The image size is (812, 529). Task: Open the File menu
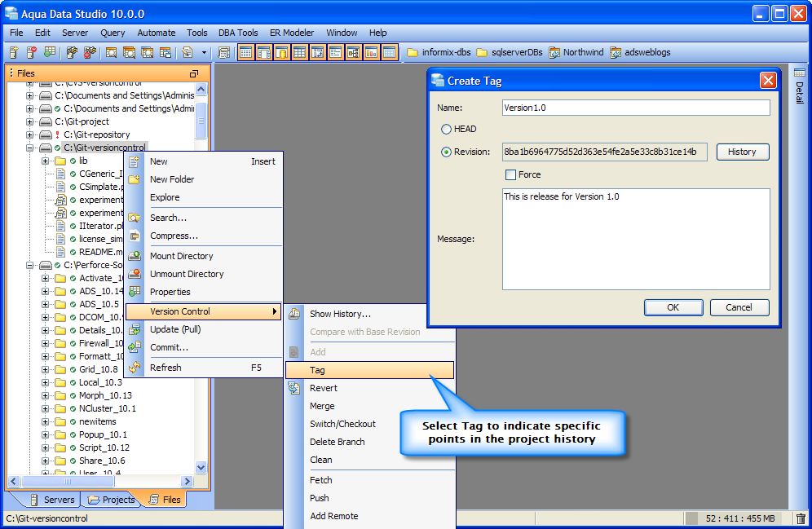coord(16,33)
